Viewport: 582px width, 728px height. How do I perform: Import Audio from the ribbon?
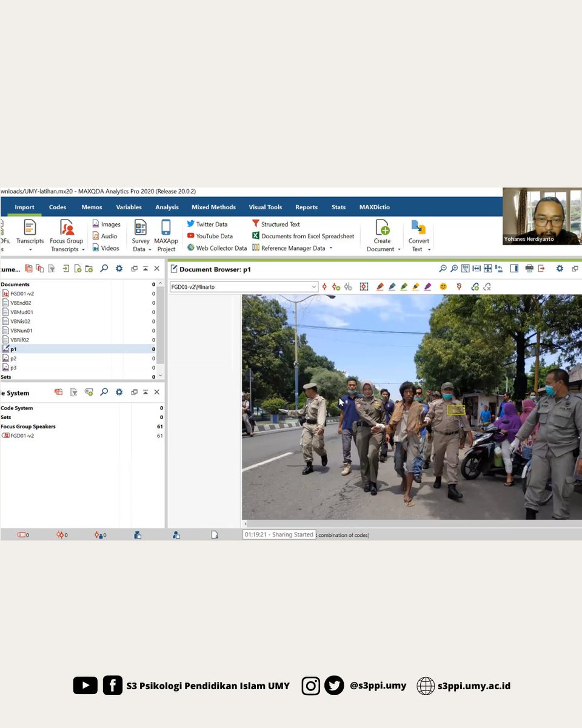coord(105,236)
